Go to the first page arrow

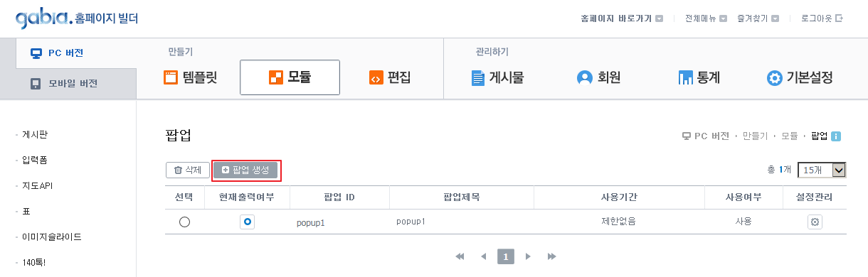pyautogui.click(x=460, y=256)
